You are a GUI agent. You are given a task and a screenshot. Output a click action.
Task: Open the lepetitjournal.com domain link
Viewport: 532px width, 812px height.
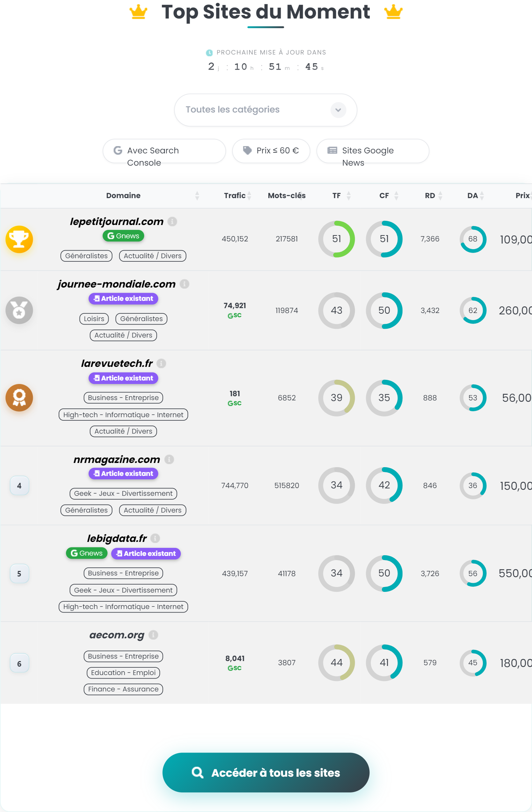[x=117, y=222]
